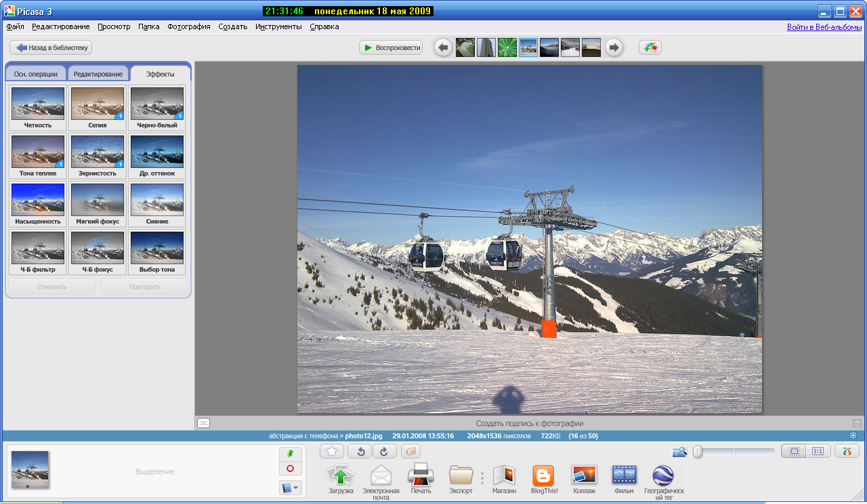This screenshot has width=867, height=504.
Task: Open the add-to-album dropdown in tray
Action: [290, 487]
